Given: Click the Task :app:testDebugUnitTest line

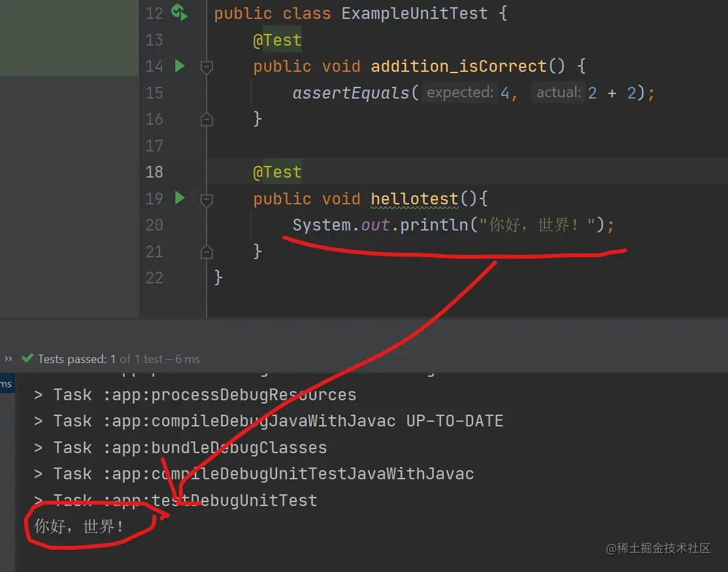Looking at the screenshot, I should (x=176, y=501).
